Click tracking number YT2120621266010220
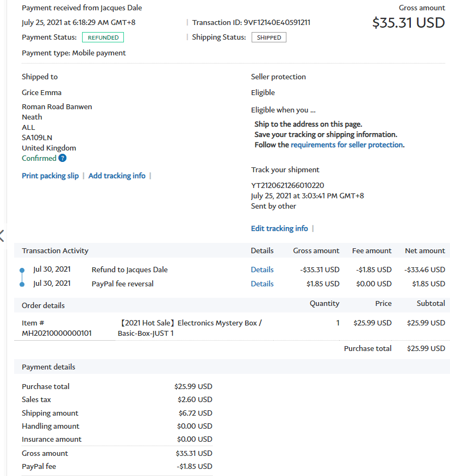The width and height of the screenshot is (450, 476). tap(287, 185)
